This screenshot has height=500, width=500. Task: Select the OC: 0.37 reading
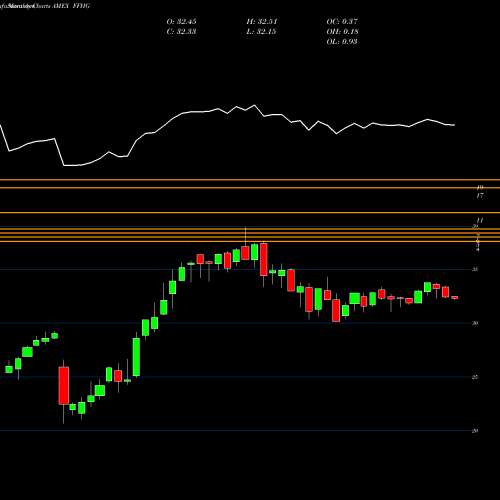tap(342, 22)
